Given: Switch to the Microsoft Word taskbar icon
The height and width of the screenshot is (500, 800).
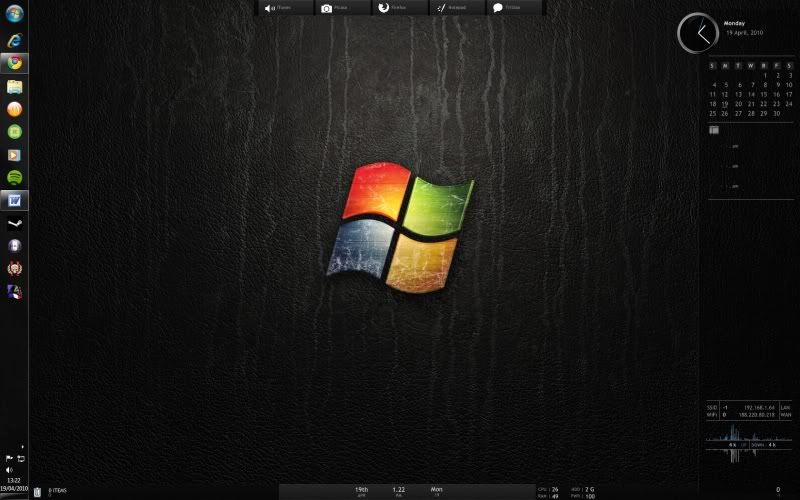Looking at the screenshot, I should (14, 201).
